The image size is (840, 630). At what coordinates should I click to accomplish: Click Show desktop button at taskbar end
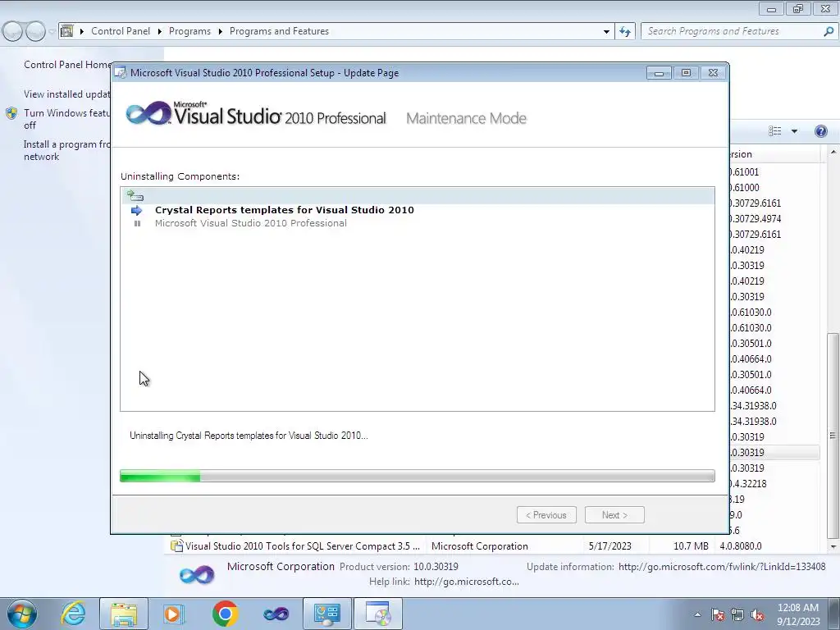click(834, 614)
